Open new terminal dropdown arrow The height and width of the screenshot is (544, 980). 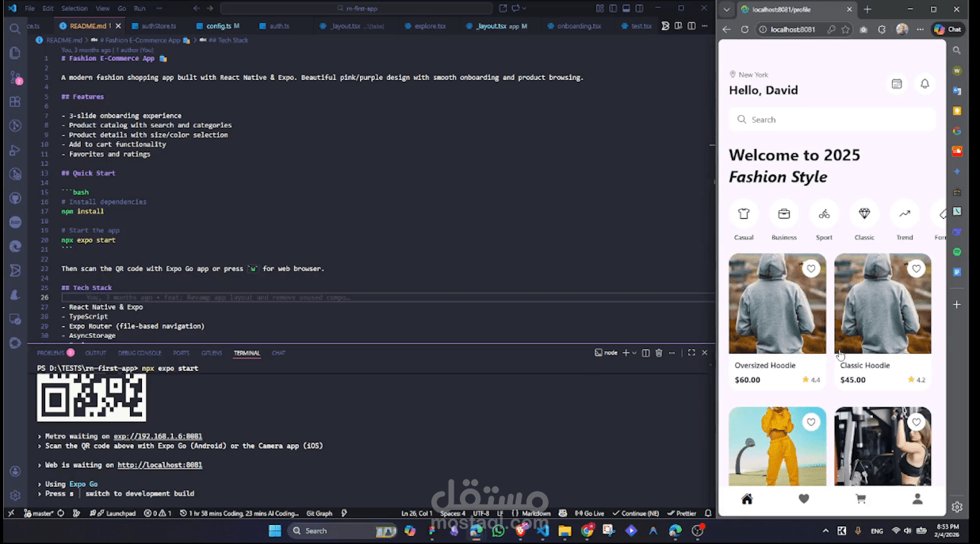pos(634,353)
